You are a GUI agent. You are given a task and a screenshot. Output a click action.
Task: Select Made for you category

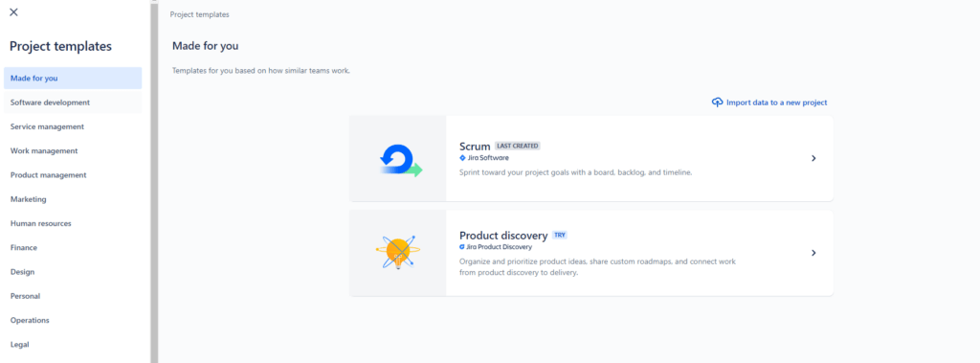73,79
